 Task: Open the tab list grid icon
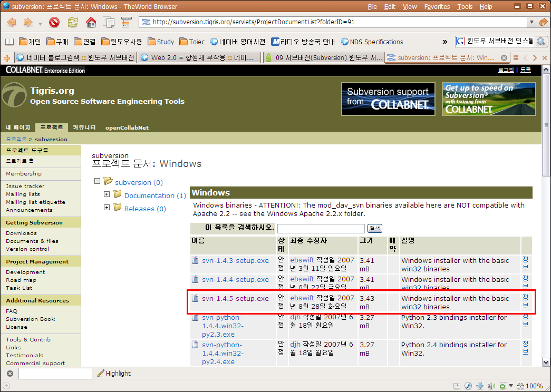pos(516,57)
